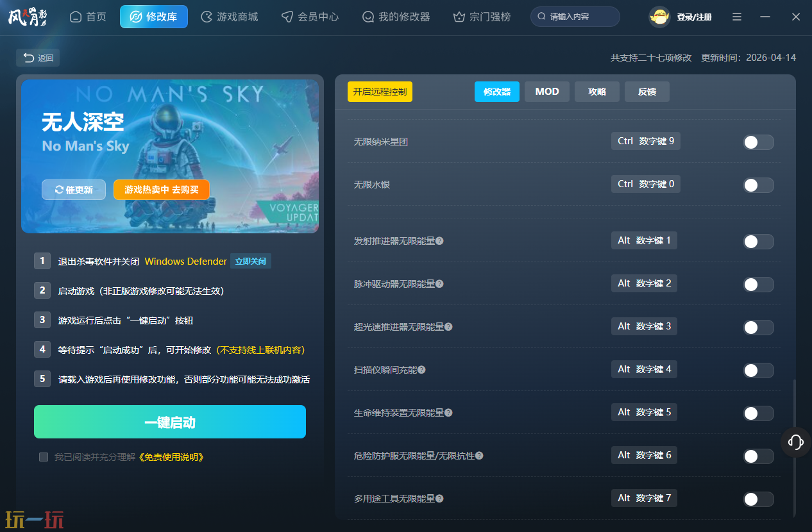Enable 超光速推进器无限能量 switch
The height and width of the screenshot is (532, 812).
pos(758,328)
